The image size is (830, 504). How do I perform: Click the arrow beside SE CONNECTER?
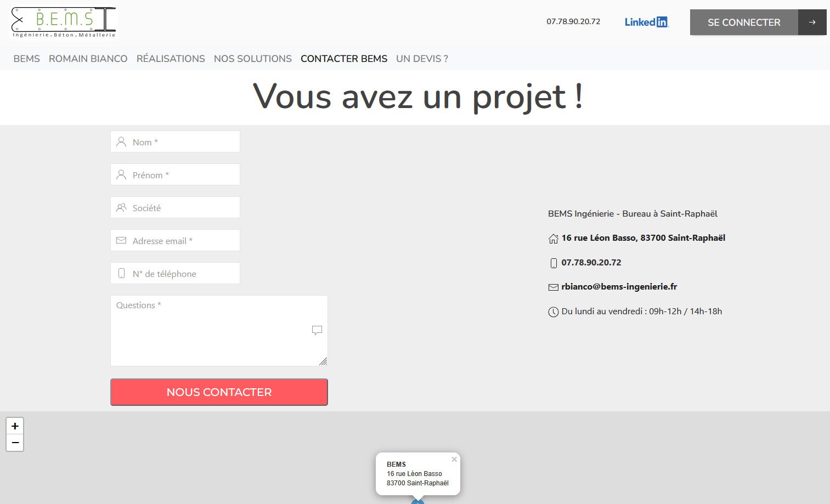click(x=812, y=22)
